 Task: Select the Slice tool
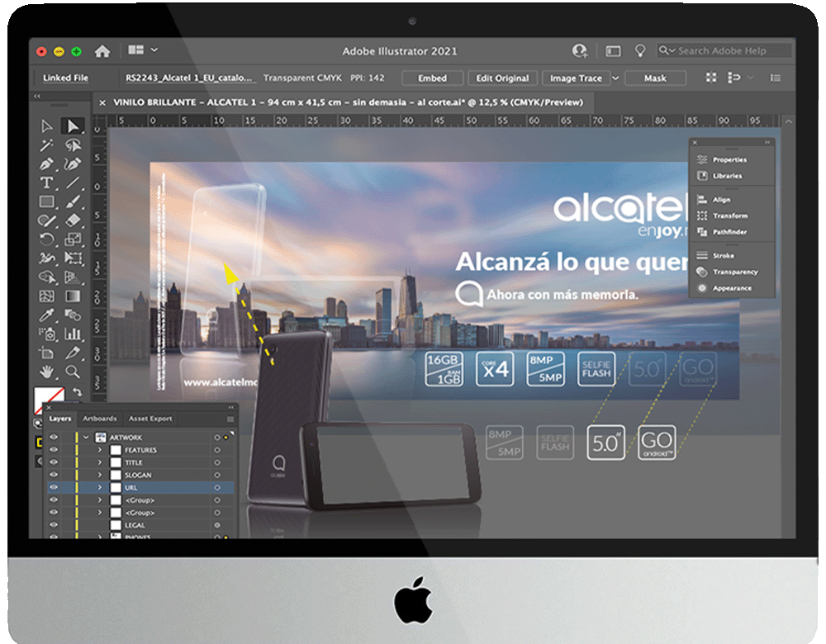73,353
